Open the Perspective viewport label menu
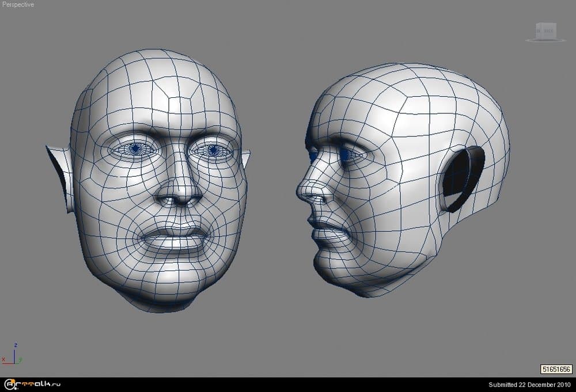Viewport: 576px width, 392px height. click(18, 5)
